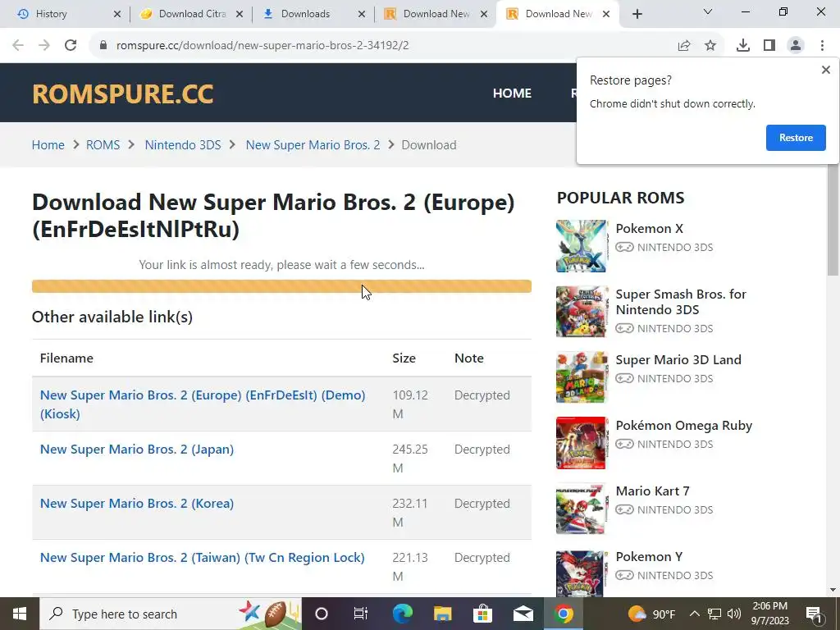The image size is (840, 630).
Task: Open the Taiwan Tw Cn Region Lock link
Action: click(203, 558)
